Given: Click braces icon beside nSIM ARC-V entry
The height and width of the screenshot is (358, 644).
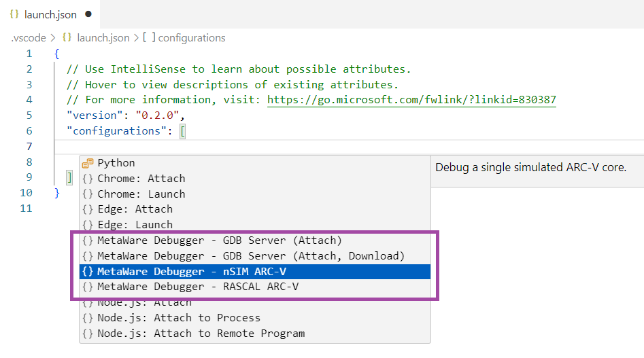Looking at the screenshot, I should click(88, 272).
